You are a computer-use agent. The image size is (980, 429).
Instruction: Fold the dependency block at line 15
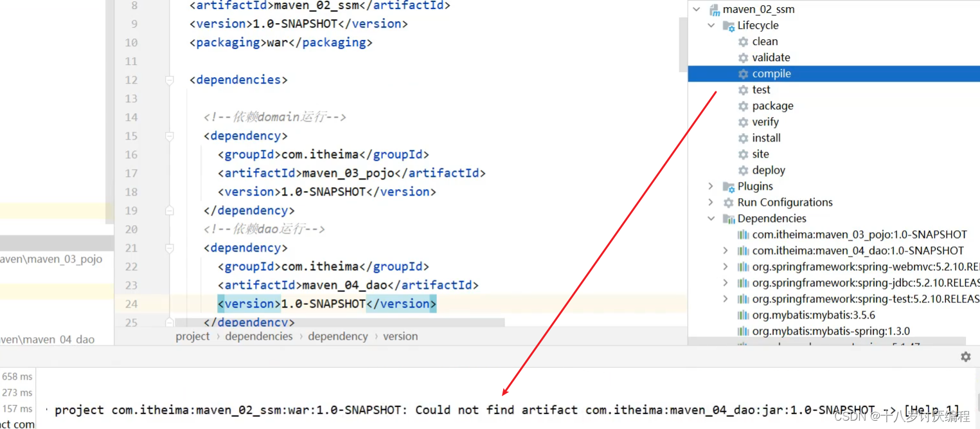click(170, 136)
